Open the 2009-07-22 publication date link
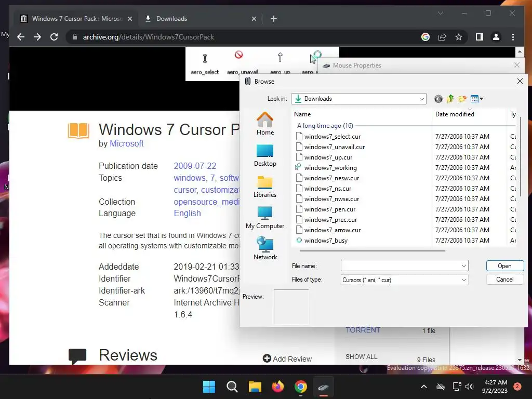Screen dimensions: 532x399 click(x=195, y=166)
